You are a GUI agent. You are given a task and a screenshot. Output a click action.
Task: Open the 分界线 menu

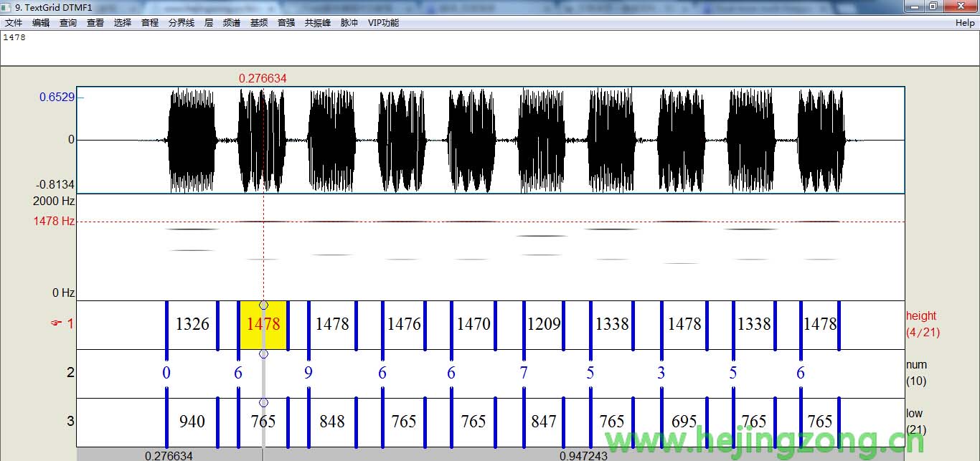coord(181,23)
